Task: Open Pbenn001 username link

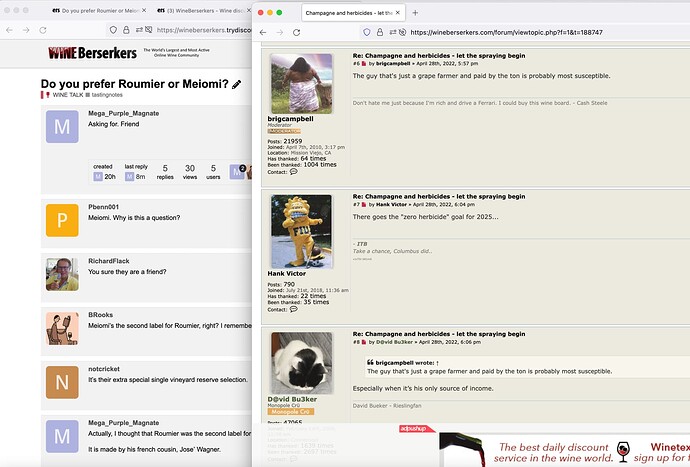Action: click(103, 207)
